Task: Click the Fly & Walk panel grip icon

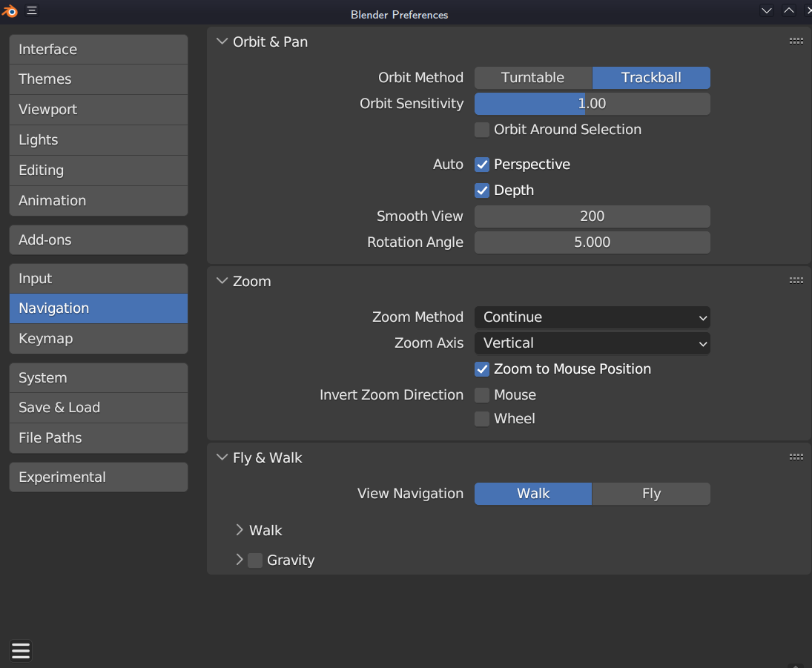Action: coord(796,457)
